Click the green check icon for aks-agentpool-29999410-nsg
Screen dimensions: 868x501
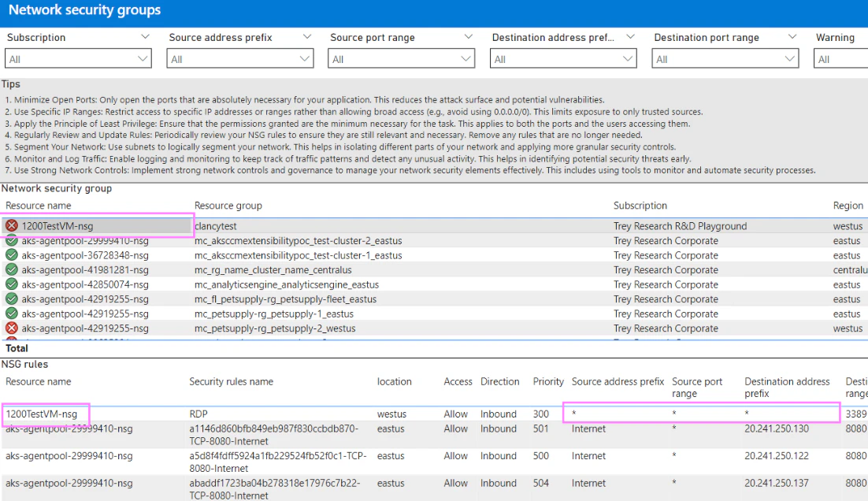pos(12,240)
